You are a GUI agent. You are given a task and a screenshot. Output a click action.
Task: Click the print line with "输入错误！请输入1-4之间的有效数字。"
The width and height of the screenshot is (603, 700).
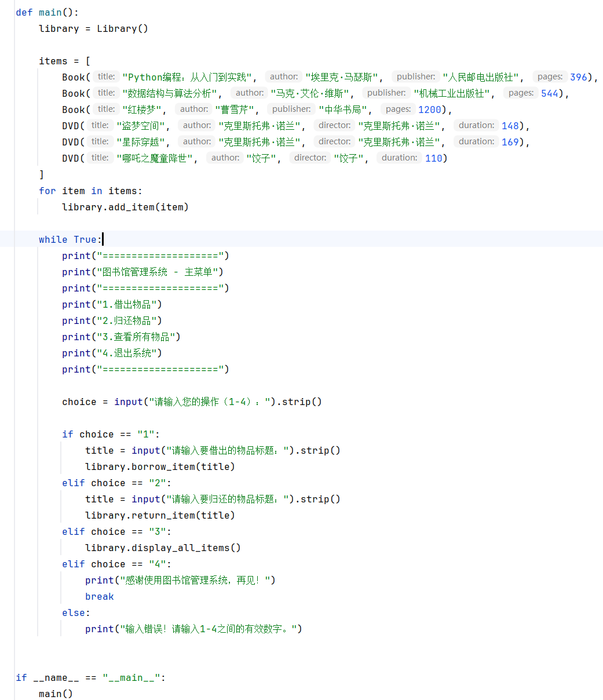pyautogui.click(x=194, y=629)
